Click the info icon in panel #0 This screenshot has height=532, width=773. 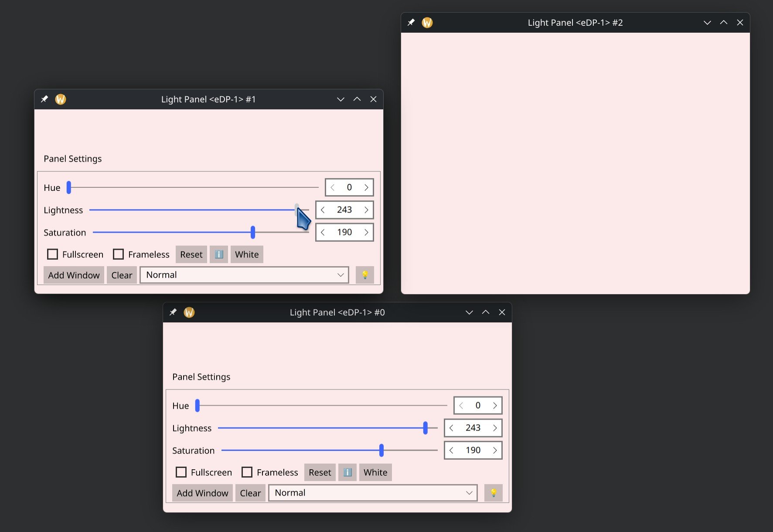tap(347, 472)
